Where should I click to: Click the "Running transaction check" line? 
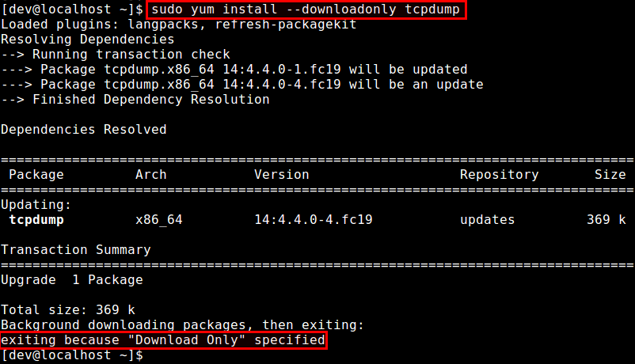click(116, 55)
